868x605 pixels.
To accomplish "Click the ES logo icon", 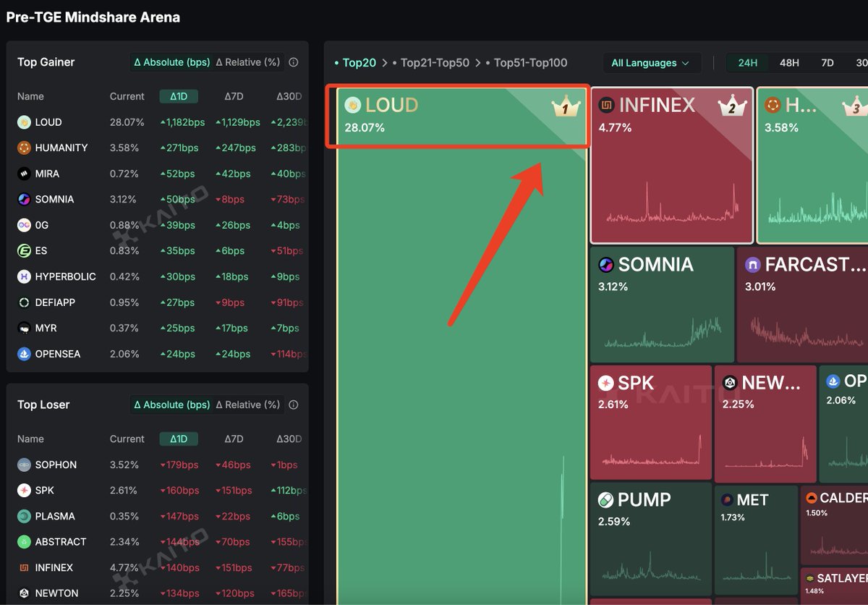I will coord(24,250).
